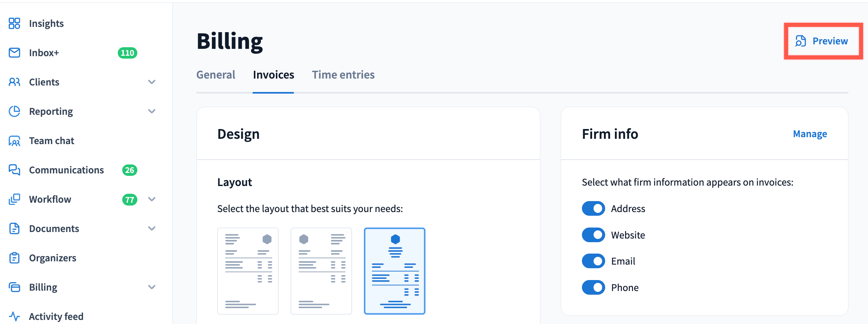Click the Inbox+ envelope icon

15,53
